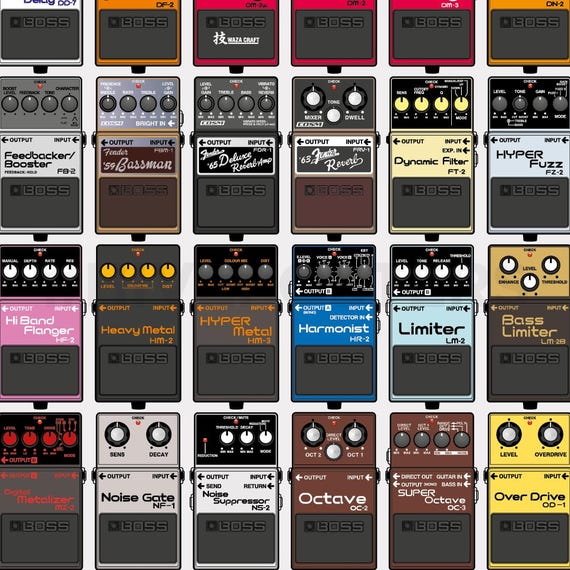Stomp the Octave OC-2 footswitch

pos(334,539)
